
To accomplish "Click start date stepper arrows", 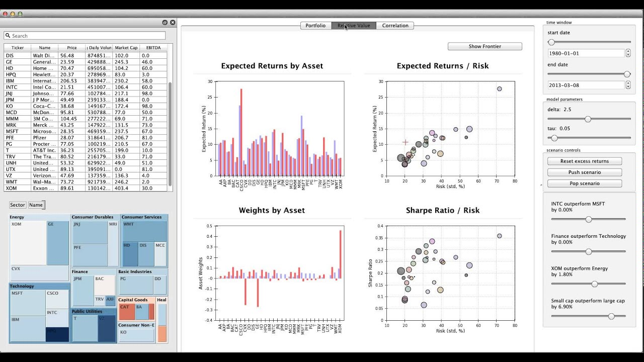I will tap(628, 53).
